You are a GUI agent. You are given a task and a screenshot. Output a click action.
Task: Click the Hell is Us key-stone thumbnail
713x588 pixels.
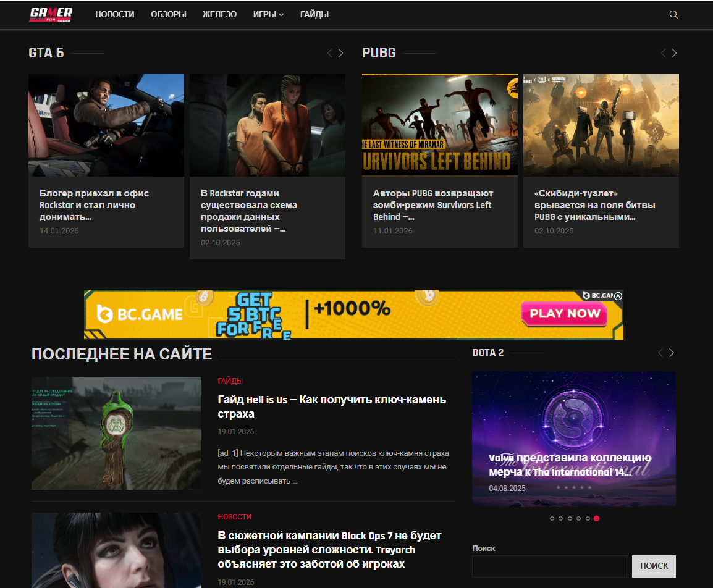click(x=116, y=433)
